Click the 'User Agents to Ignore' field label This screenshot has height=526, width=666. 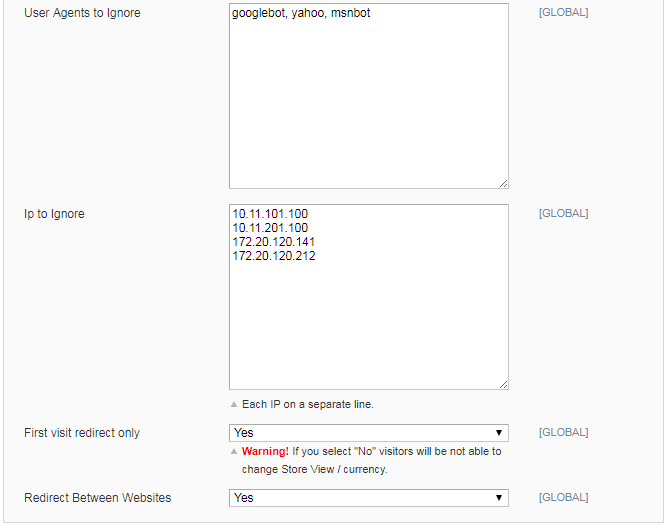coord(82,14)
